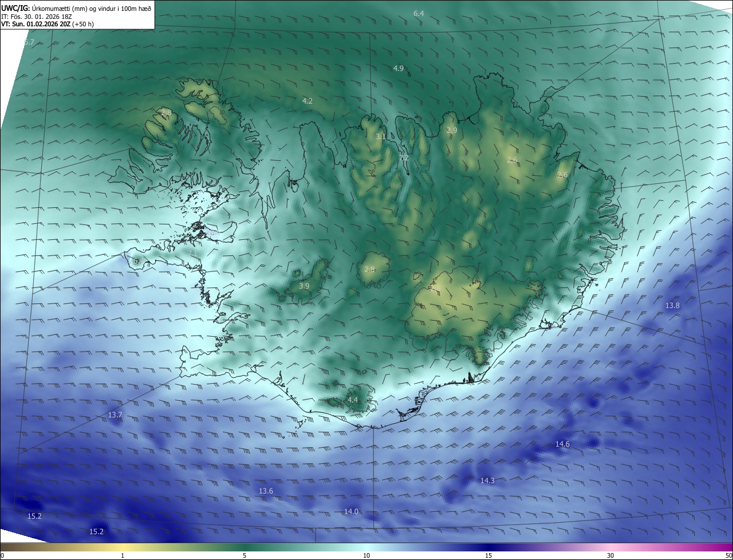Click the 13.7 value label
This screenshot has width=733, height=560.
[115, 415]
